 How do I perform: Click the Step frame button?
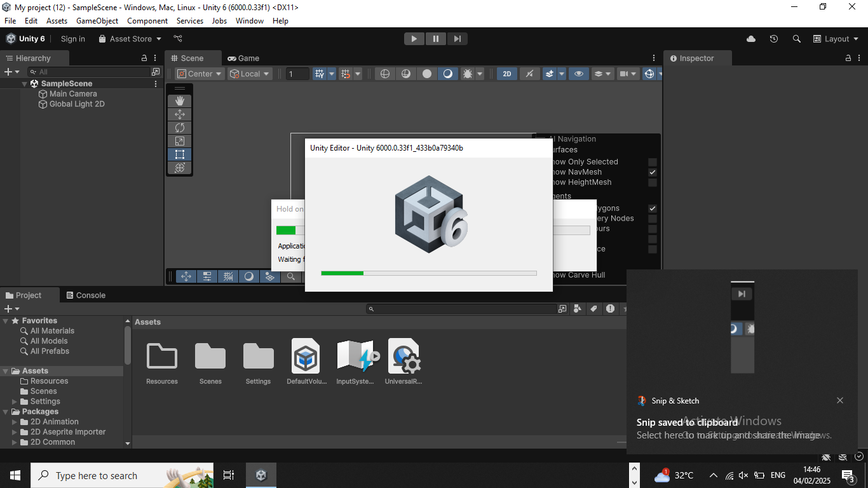pyautogui.click(x=457, y=39)
